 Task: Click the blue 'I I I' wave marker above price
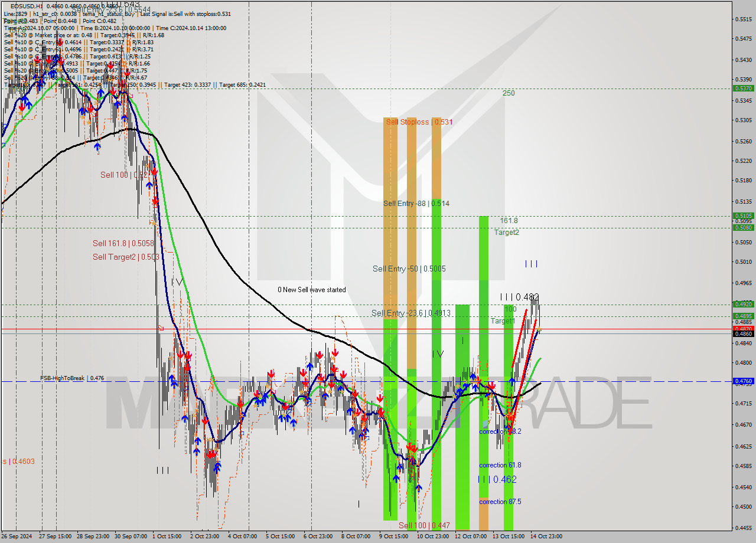tap(532, 264)
